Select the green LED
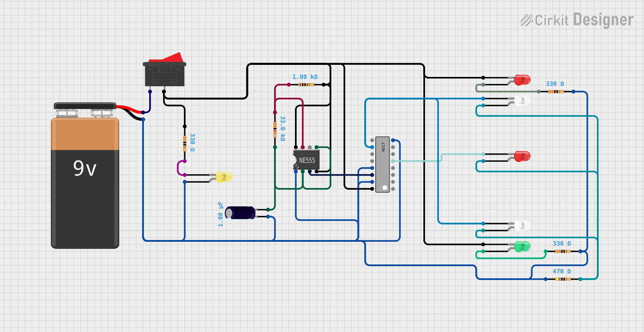The width and height of the screenshot is (644, 332). pyautogui.click(x=522, y=247)
